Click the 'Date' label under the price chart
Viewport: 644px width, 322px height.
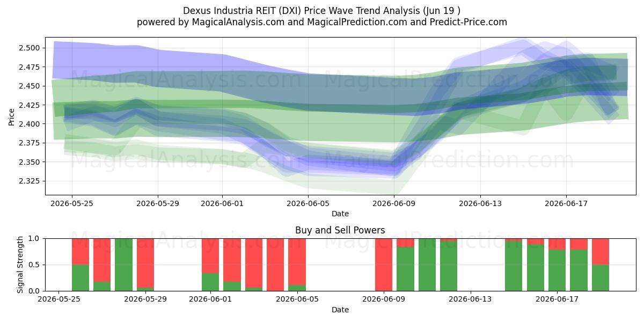(x=340, y=214)
